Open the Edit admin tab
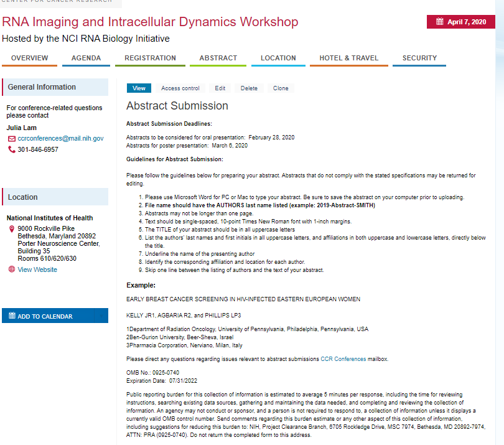 point(220,88)
